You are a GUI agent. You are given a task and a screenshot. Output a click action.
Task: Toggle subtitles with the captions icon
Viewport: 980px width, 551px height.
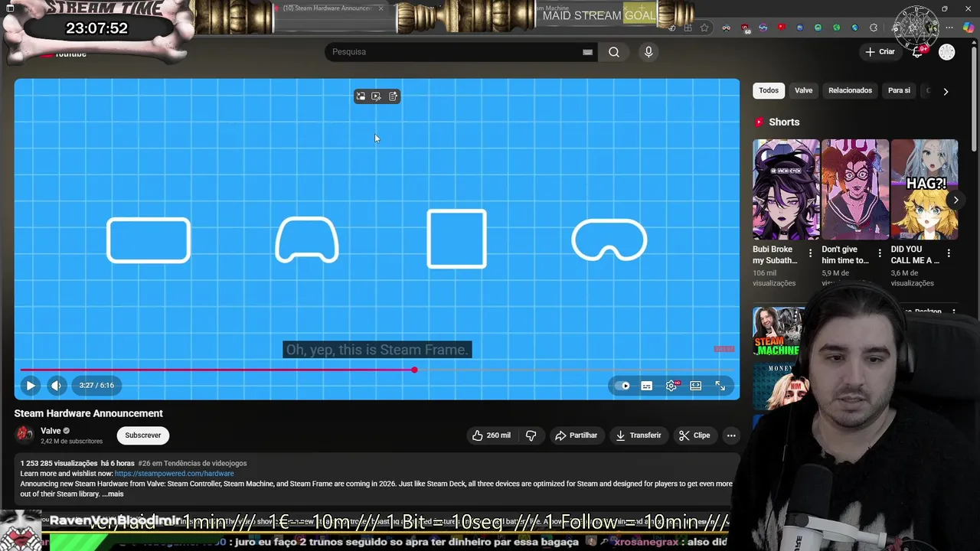(x=647, y=386)
